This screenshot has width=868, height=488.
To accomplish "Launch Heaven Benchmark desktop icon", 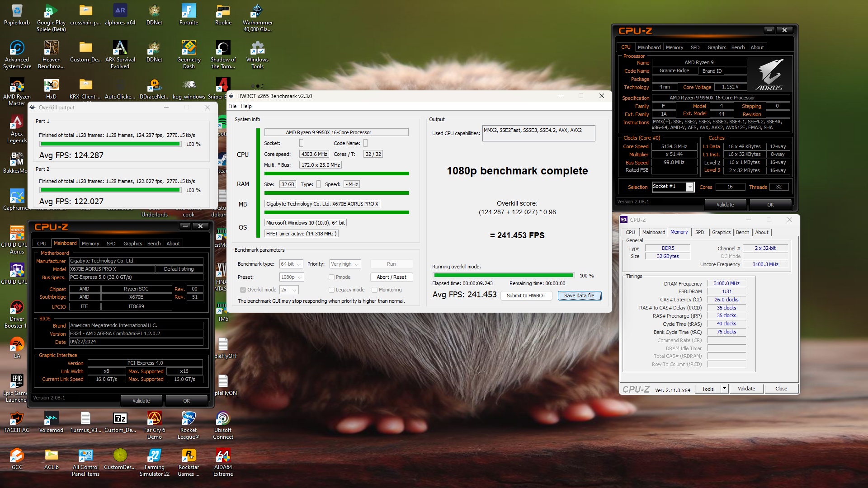I will 51,55.
